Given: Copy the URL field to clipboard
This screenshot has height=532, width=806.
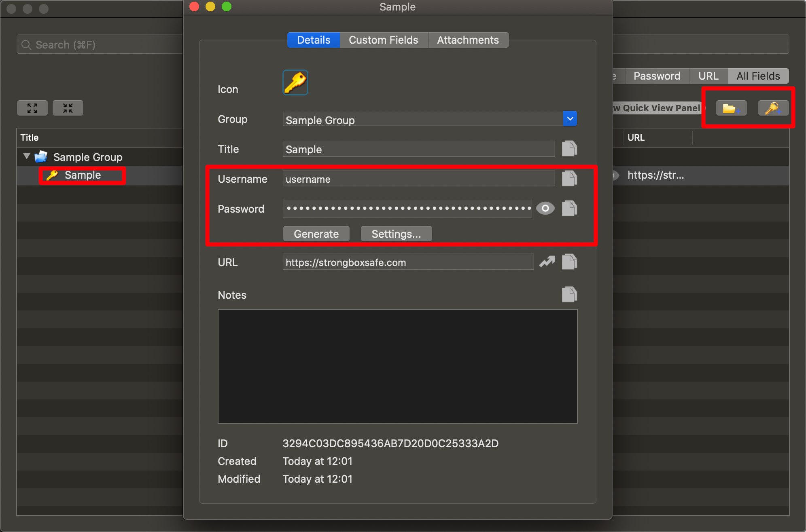Looking at the screenshot, I should (x=569, y=262).
